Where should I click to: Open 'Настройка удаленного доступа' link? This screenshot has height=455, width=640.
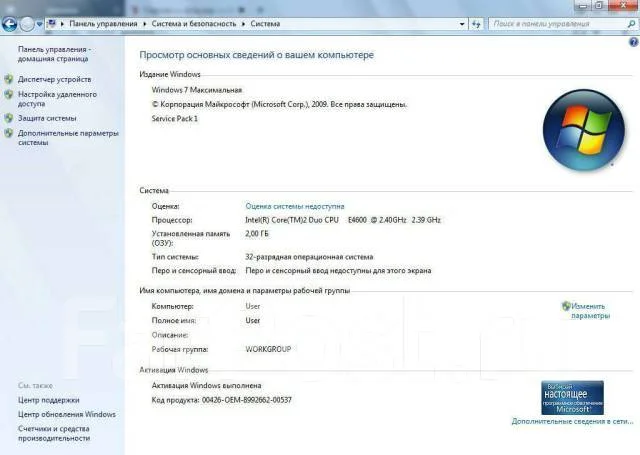tap(57, 99)
